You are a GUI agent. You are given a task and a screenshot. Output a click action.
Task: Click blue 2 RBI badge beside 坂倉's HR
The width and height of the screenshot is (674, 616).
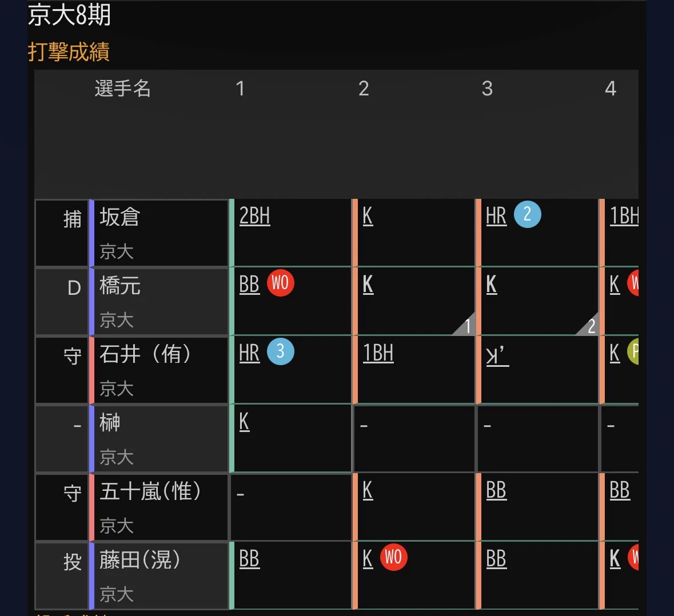point(528,214)
